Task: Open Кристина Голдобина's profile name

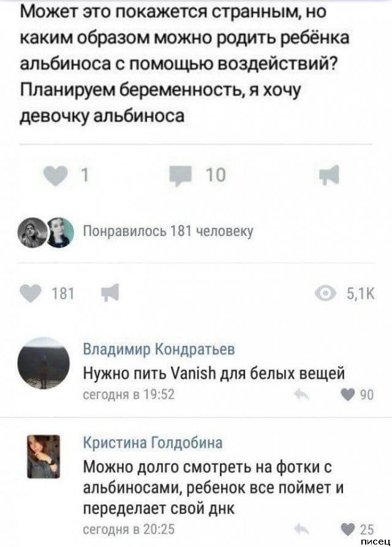Action: click(x=153, y=443)
